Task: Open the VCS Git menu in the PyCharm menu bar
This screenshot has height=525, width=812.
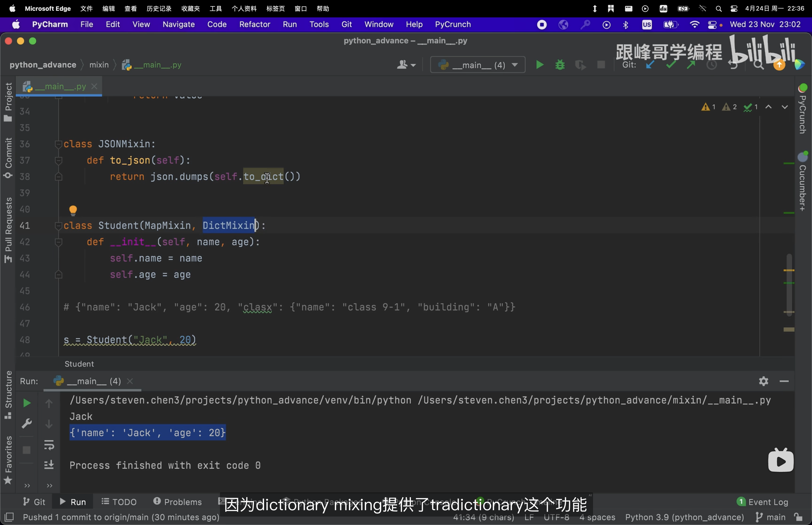Action: point(347,24)
